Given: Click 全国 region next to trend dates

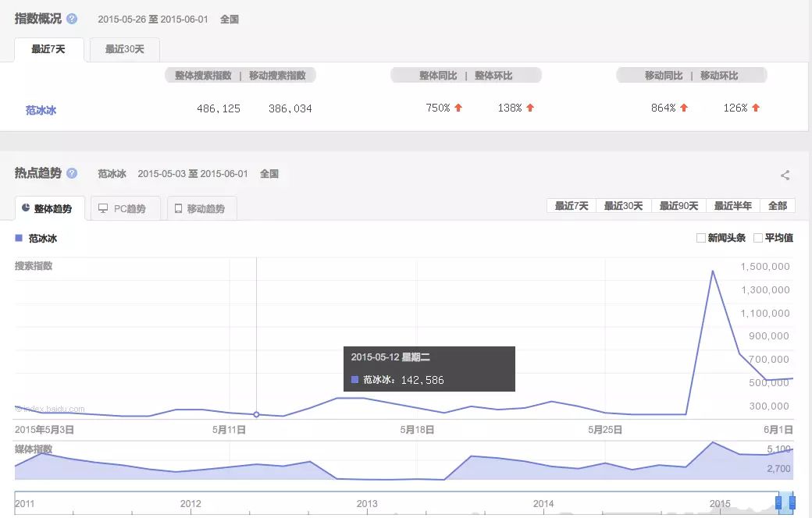Looking at the screenshot, I should 269,174.
